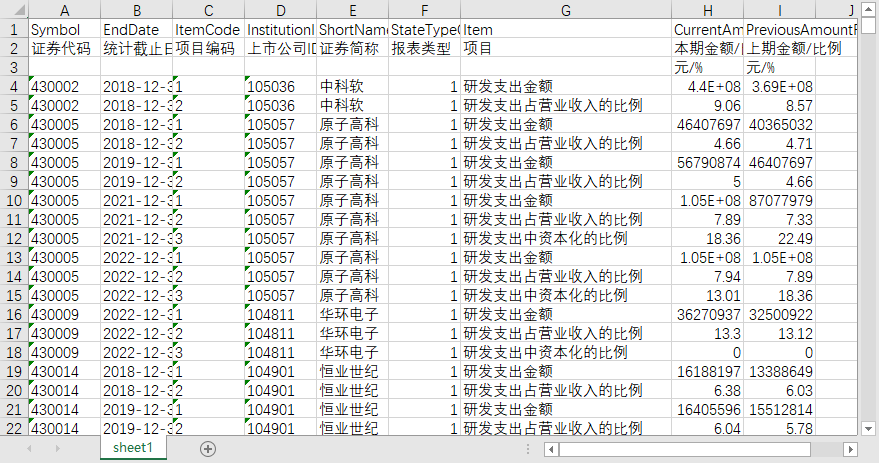Click the 13.3 cell
Viewport: 879px width, 463px height.
(708, 334)
